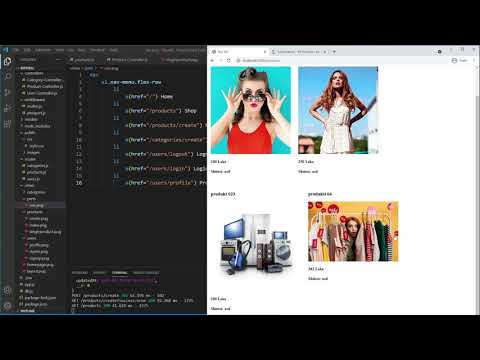The image size is (480, 360).
Task: Expand the Outline section in Explorer
Action: [x=27, y=311]
